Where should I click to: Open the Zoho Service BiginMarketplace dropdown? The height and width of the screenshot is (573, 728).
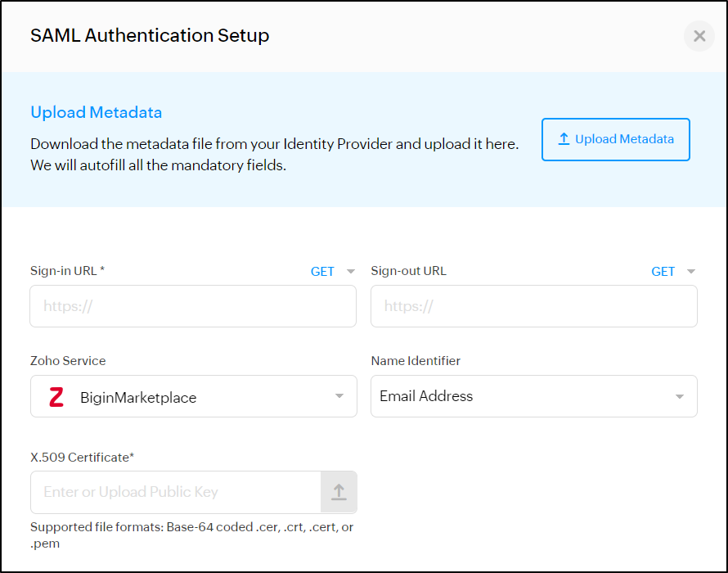pos(193,397)
